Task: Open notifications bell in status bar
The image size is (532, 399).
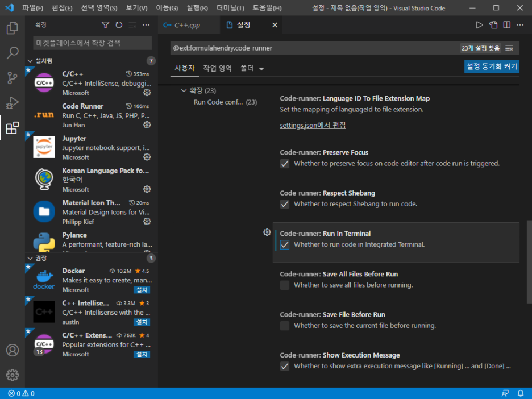Action: (x=521, y=393)
